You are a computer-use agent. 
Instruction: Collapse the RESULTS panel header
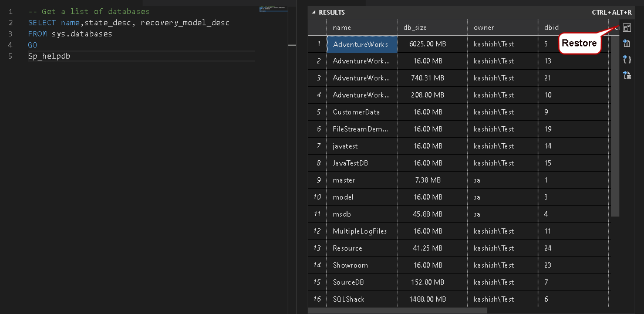coord(314,12)
